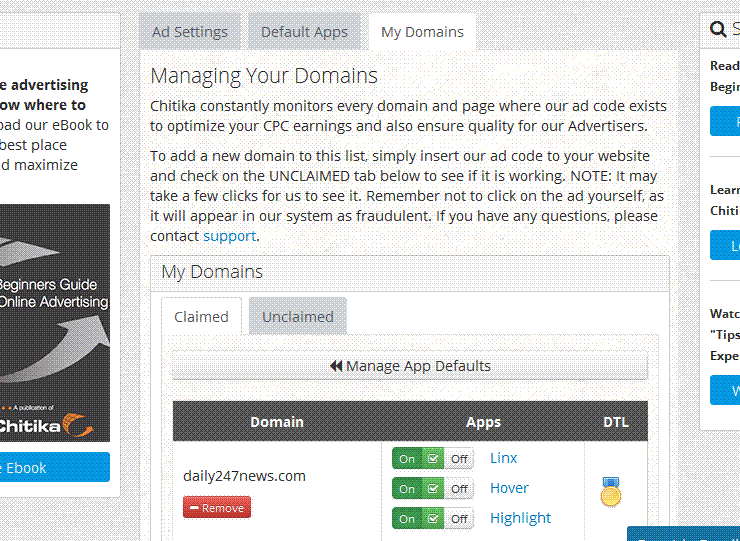Click the Ebook download button
740x541 pixels.
(x=55, y=467)
